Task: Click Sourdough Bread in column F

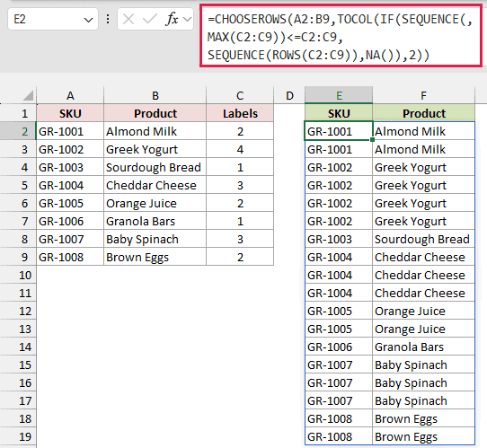Action: tap(423, 239)
